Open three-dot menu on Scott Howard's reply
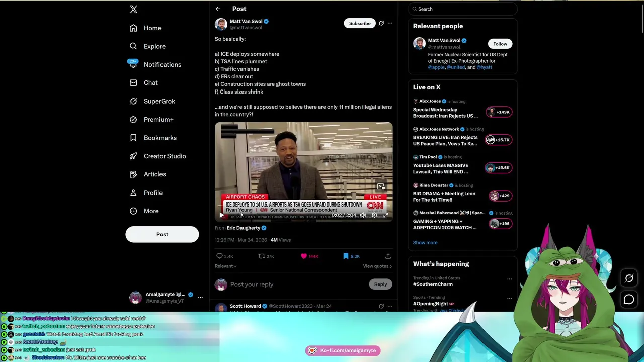The image size is (644, 362). pos(390,306)
